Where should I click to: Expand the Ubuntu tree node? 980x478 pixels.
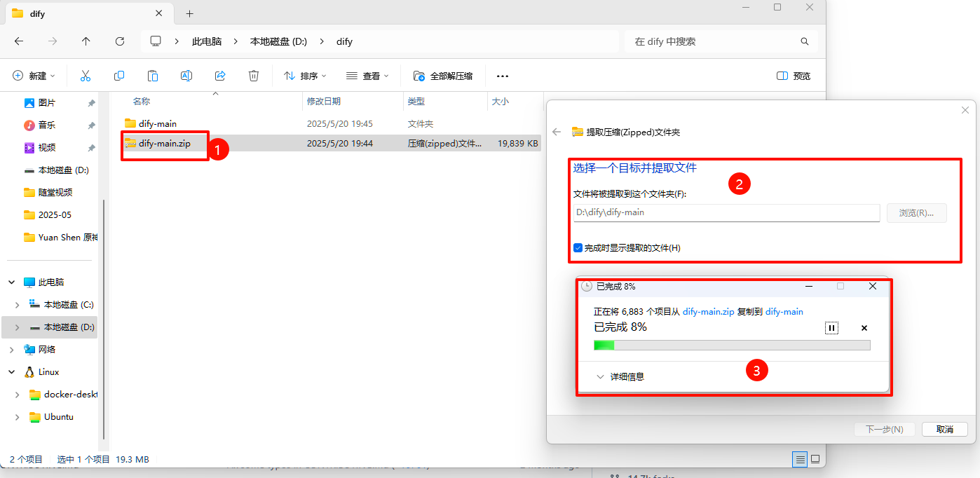click(x=18, y=416)
